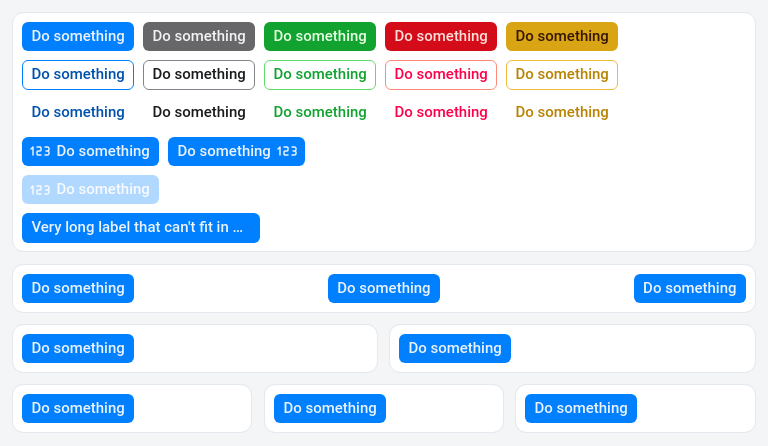Viewport: 768px width, 446px height.
Task: Hit the solid red Do something button
Action: point(441,36)
